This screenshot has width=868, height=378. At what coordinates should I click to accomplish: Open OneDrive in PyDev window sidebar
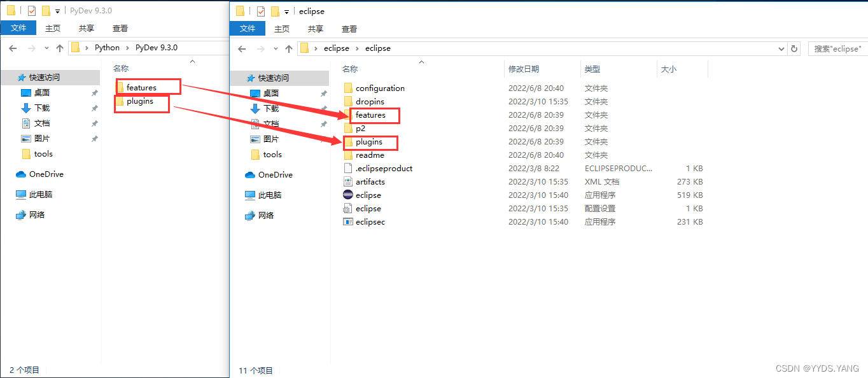click(46, 174)
